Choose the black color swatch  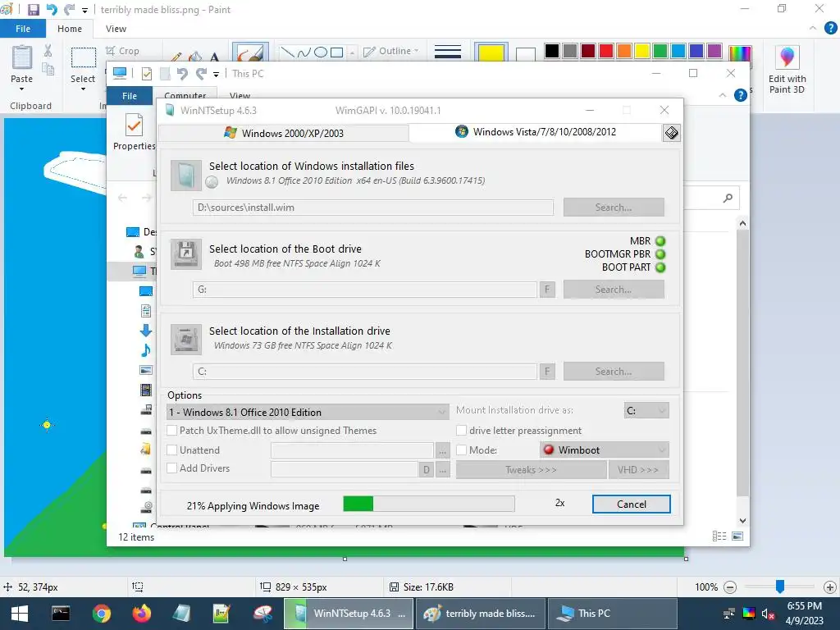click(552, 51)
